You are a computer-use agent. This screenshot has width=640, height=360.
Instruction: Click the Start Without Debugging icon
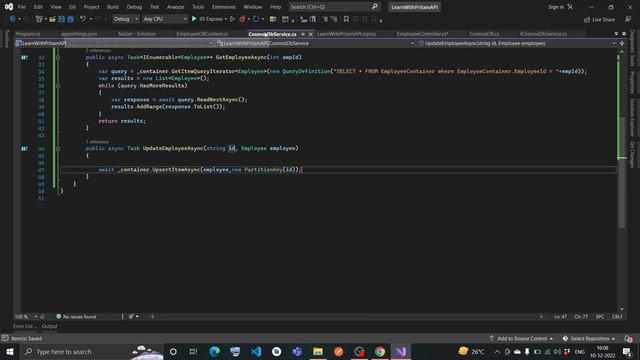tap(232, 19)
